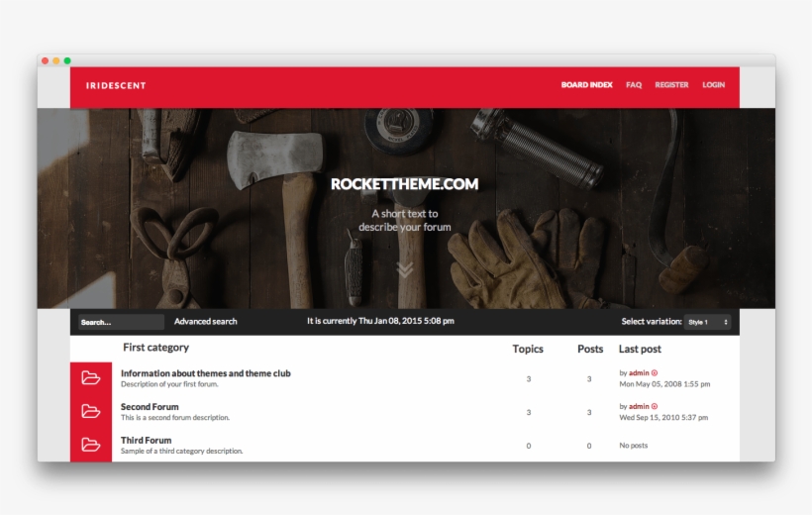This screenshot has height=515, width=812.
Task: Click the Third Forum folder icon
Action: [x=91, y=445]
